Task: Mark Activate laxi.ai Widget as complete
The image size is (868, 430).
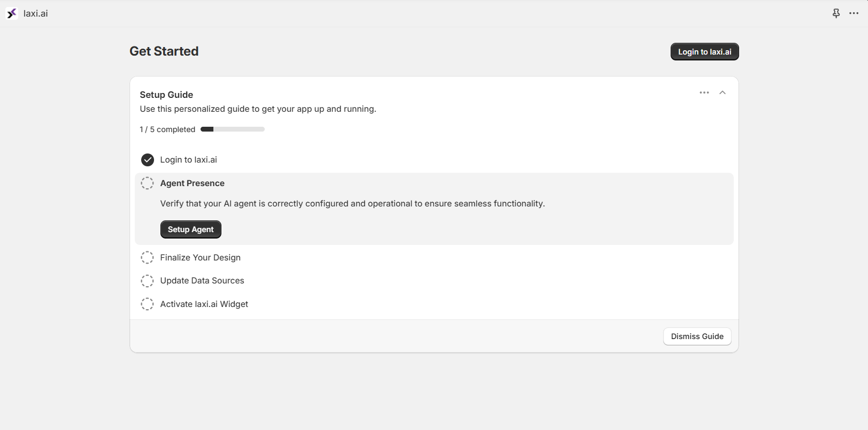Action: (147, 304)
